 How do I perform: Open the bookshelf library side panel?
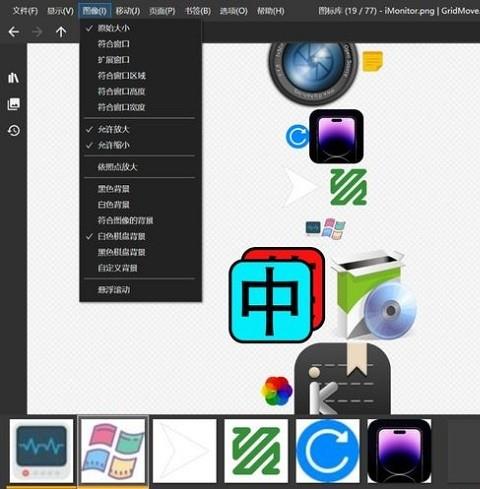tap(13, 78)
